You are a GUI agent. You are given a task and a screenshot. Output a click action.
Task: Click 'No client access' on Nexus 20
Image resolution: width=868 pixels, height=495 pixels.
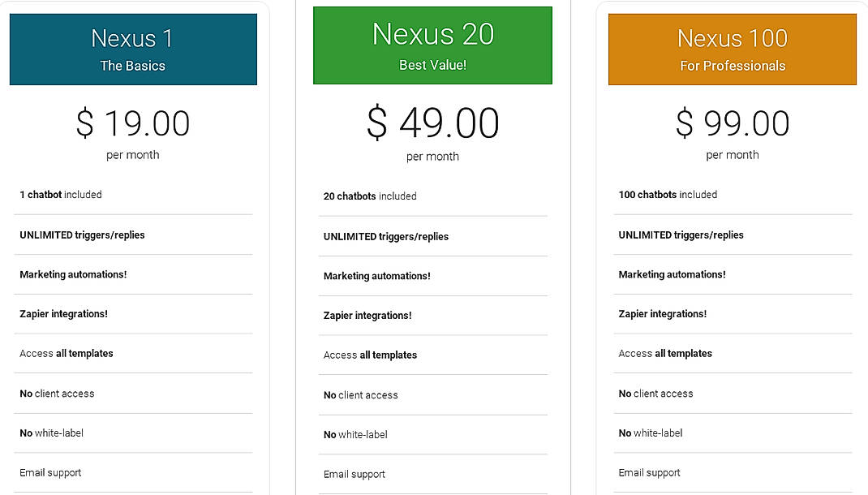pyautogui.click(x=361, y=395)
